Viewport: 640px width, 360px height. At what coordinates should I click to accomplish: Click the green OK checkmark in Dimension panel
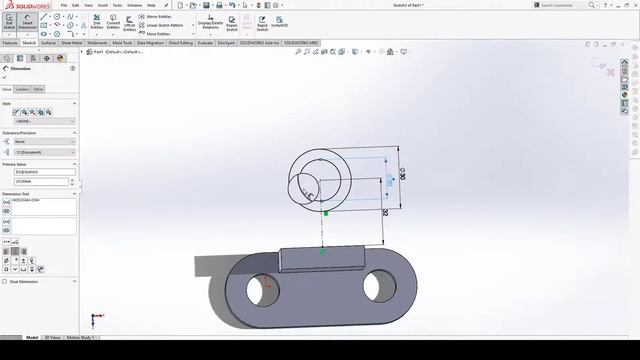[x=4, y=78]
